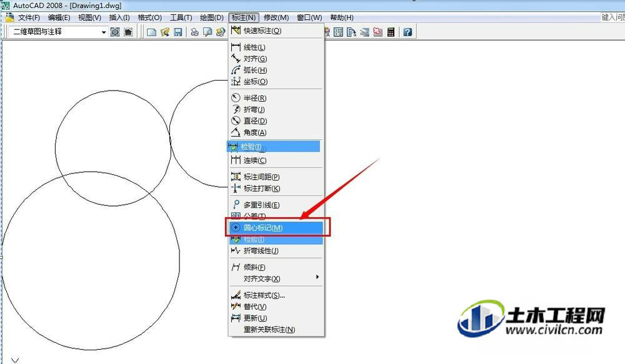Screen dimensions: 625x364
Task: Open the 修改(M) menu
Action: tap(276, 17)
